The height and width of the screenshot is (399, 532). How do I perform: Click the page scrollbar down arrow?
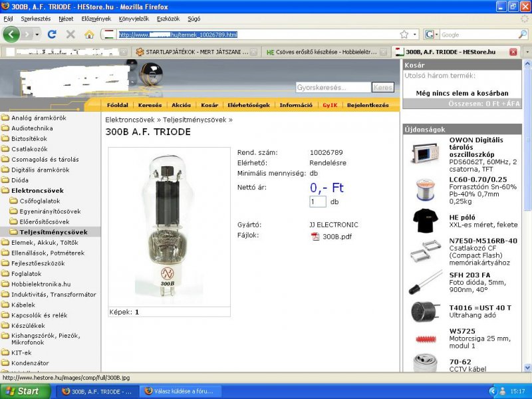[x=527, y=368]
